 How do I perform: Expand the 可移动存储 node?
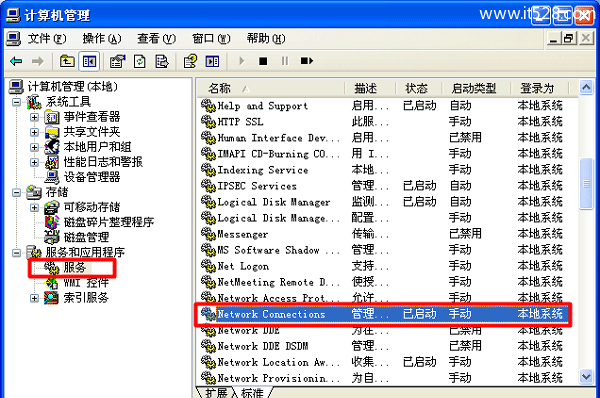point(34,207)
